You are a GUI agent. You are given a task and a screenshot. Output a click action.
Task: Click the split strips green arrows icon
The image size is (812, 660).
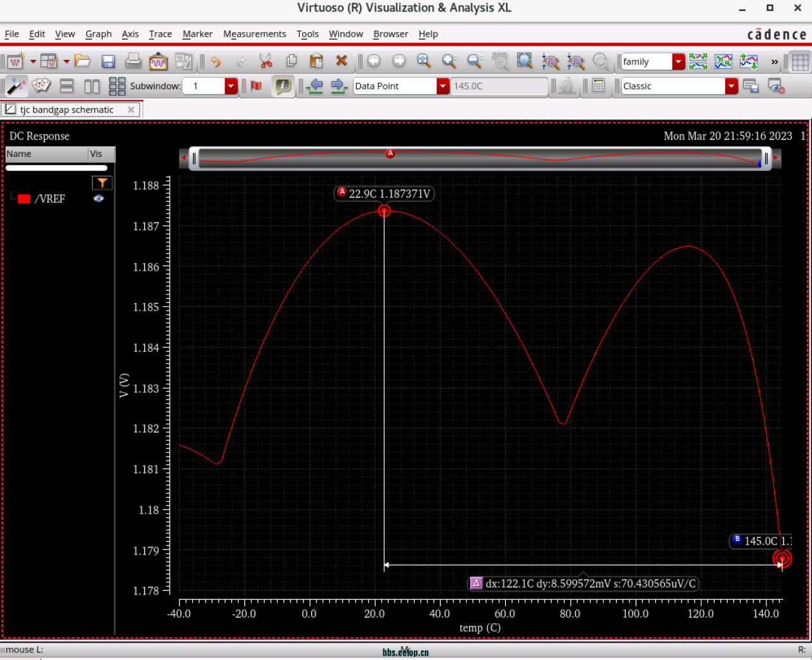698,61
